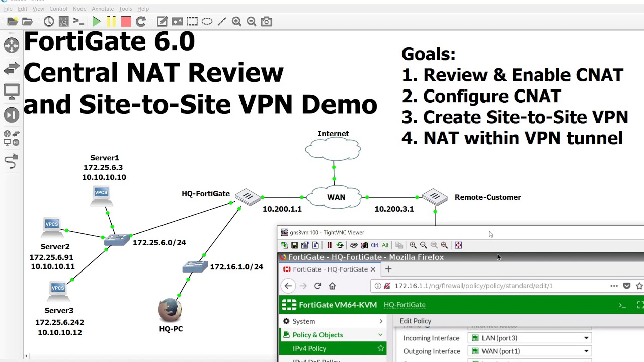This screenshot has width=644, height=362.
Task: Select the draw line tool
Action: [x=222, y=21]
